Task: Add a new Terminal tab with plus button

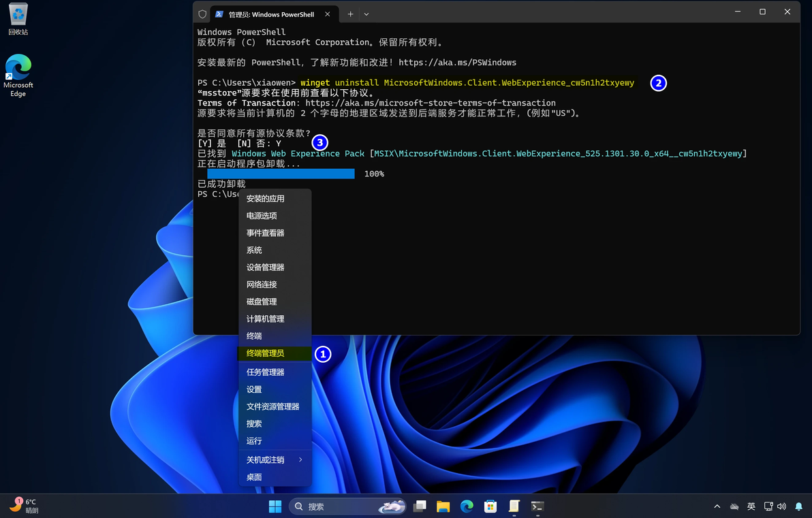Action: tap(350, 14)
